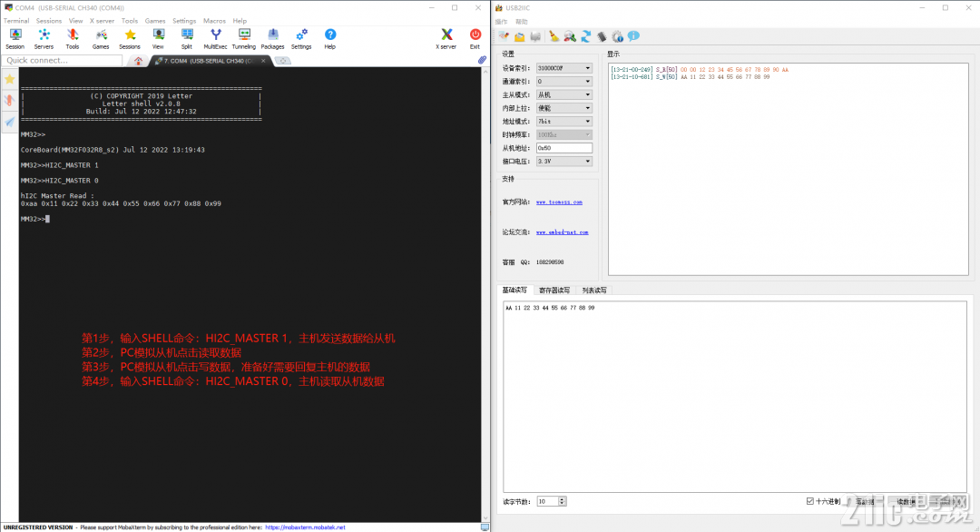
Task: Open the 地址模式 dropdown showing 7bit
Action: click(563, 122)
